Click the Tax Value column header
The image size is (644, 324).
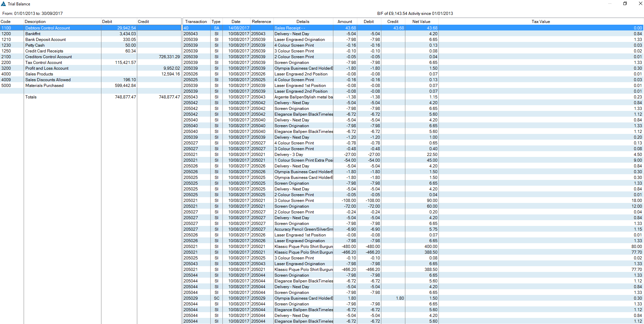click(x=541, y=22)
